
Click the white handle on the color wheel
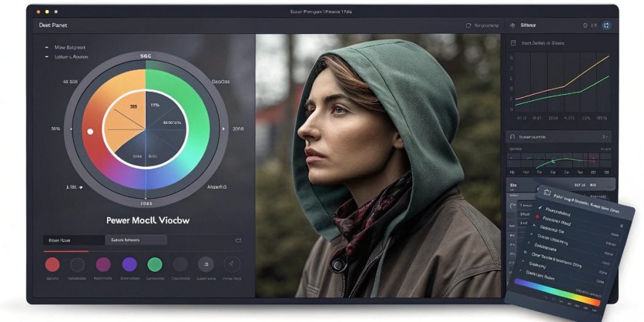tap(91, 131)
